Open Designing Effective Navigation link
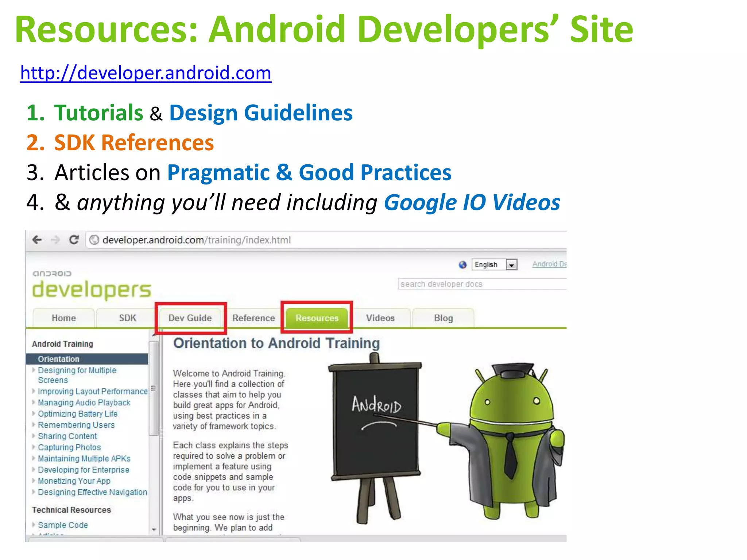The width and height of the screenshot is (747, 560). (x=93, y=492)
